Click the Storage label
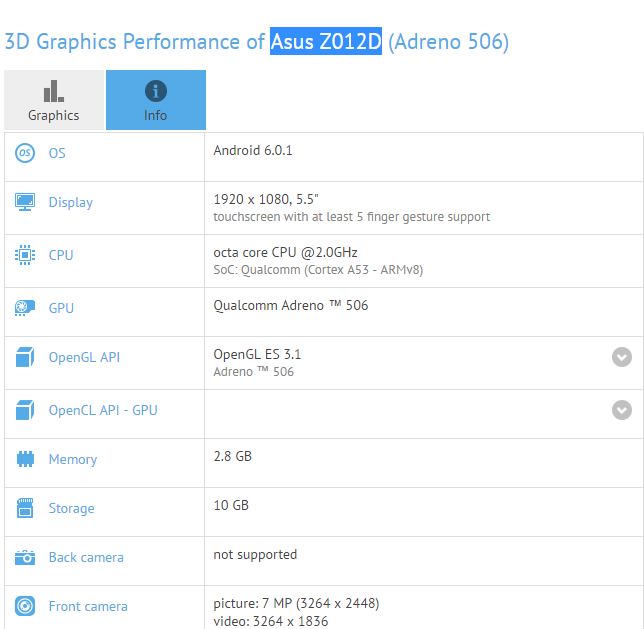Image resolution: width=644 pixels, height=629 pixels. [71, 508]
